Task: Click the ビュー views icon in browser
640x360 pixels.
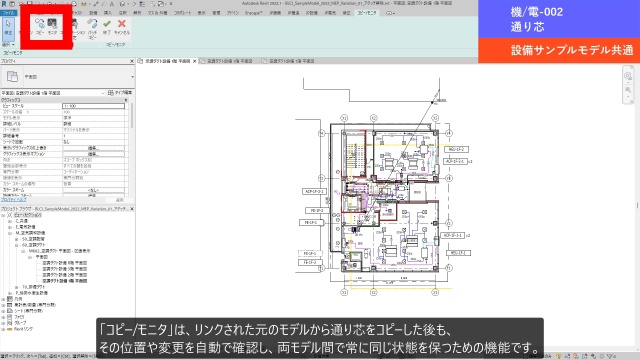Action: [9, 215]
